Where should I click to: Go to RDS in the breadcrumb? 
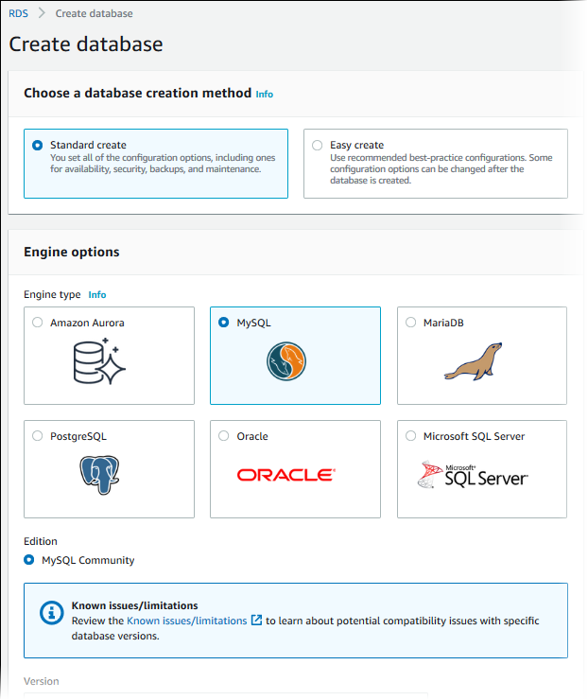point(18,14)
